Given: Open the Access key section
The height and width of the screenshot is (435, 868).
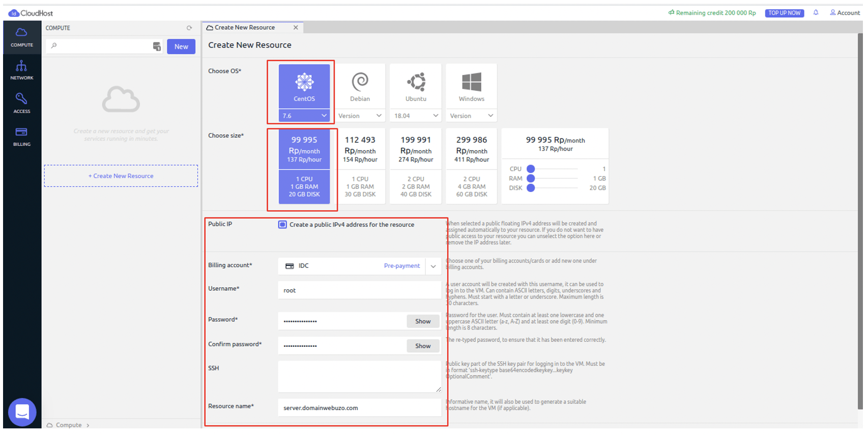Looking at the screenshot, I should click(21, 103).
